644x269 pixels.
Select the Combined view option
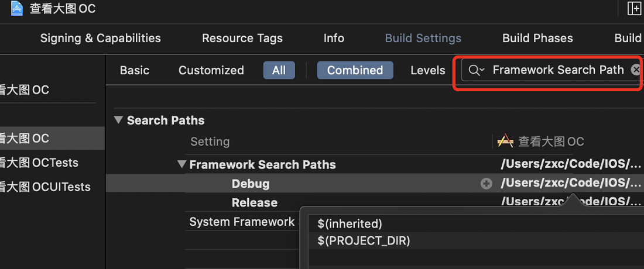(355, 70)
